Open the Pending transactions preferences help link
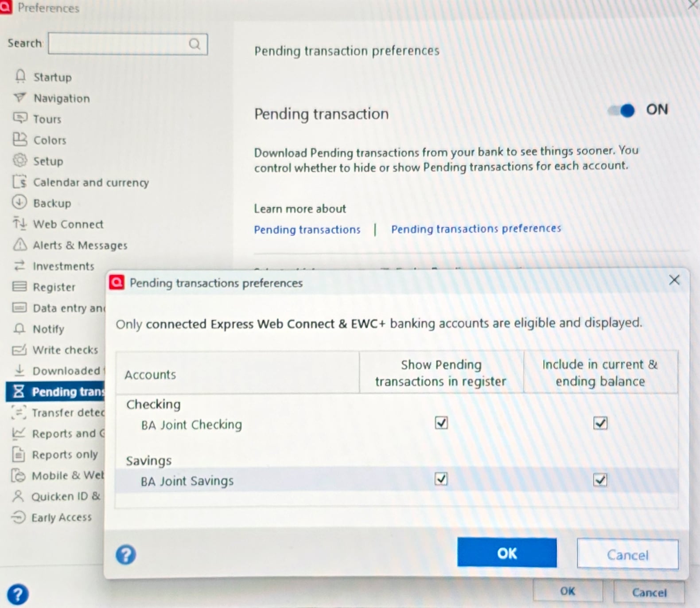 point(476,229)
